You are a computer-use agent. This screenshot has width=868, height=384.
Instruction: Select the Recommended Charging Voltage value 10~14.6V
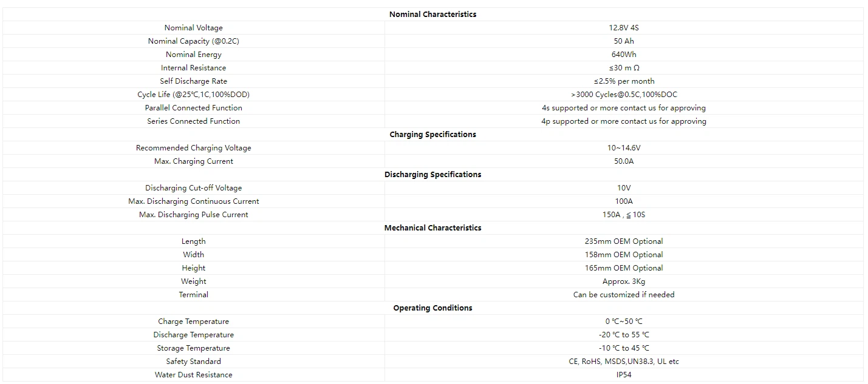[x=624, y=148]
